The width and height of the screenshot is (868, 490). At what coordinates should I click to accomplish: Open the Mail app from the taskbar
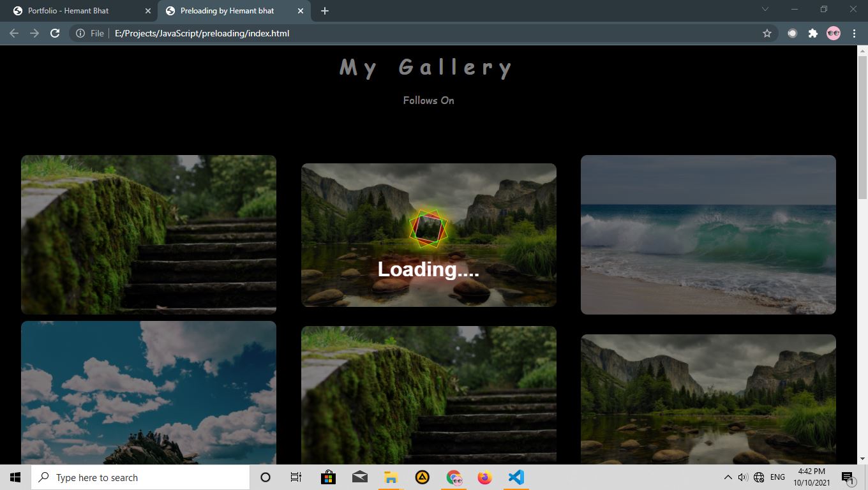tap(359, 477)
